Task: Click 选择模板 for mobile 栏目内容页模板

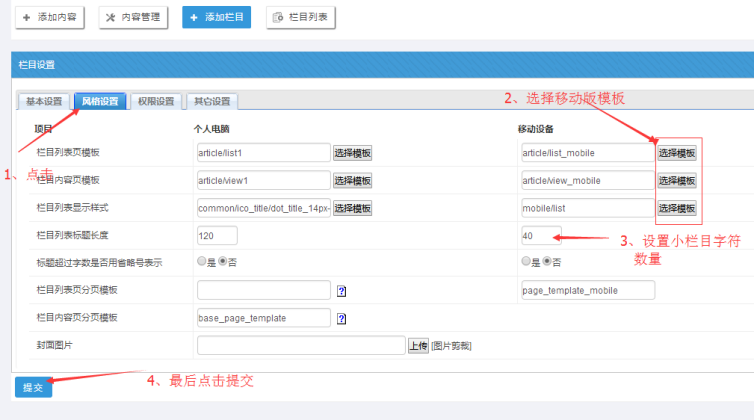Action: point(677,181)
